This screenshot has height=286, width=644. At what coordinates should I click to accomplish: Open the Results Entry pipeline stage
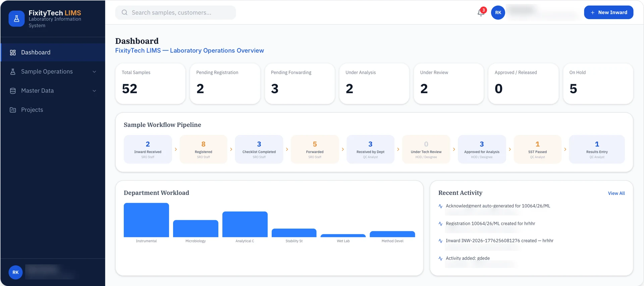point(597,149)
